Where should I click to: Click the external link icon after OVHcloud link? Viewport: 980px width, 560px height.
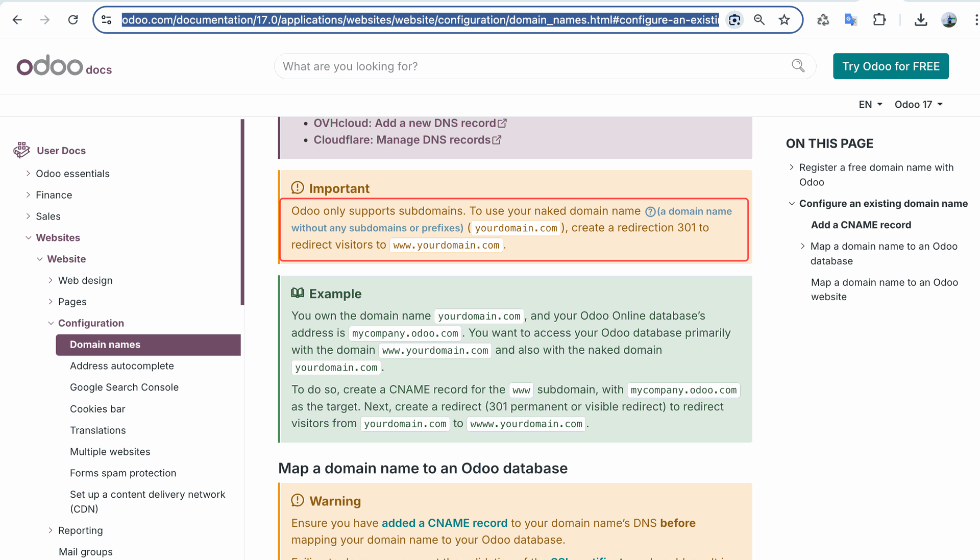(502, 123)
